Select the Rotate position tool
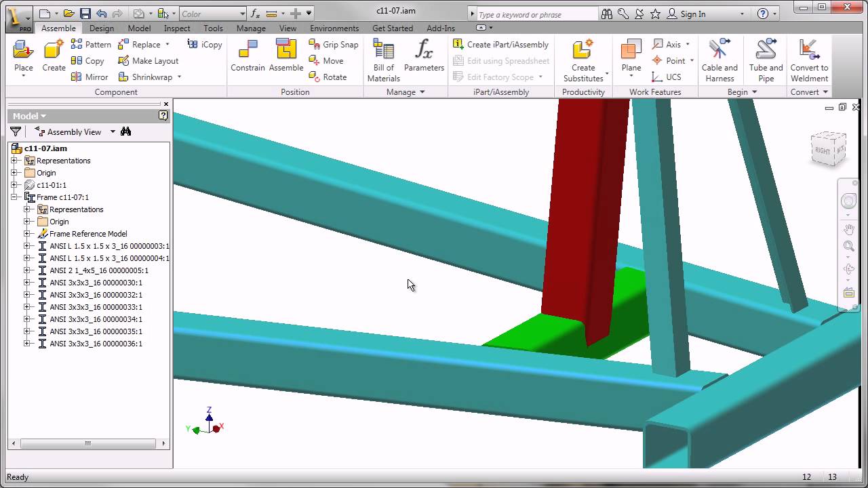Viewport: 868px width, 488px height. tap(328, 77)
